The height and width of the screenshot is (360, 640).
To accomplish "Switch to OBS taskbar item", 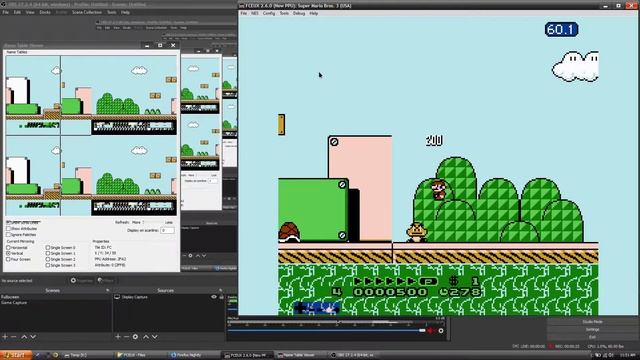I will [x=353, y=355].
